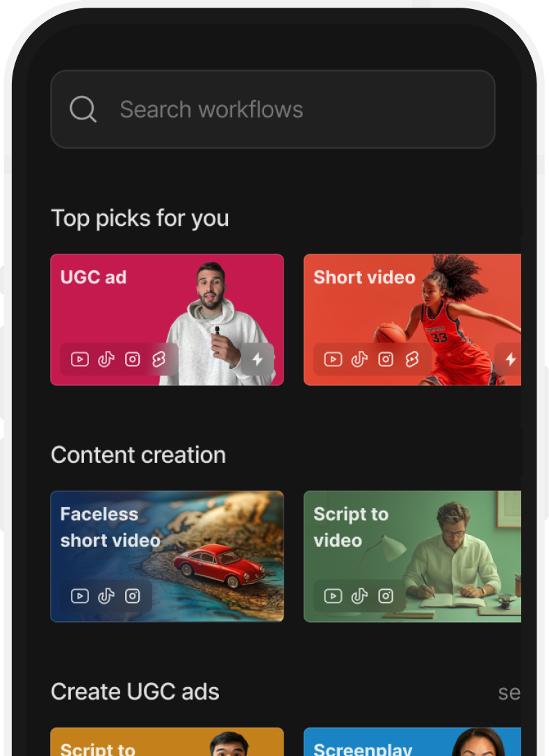This screenshot has width=549, height=756.
Task: Click lightning bolt on UGC ad card
Action: (257, 359)
